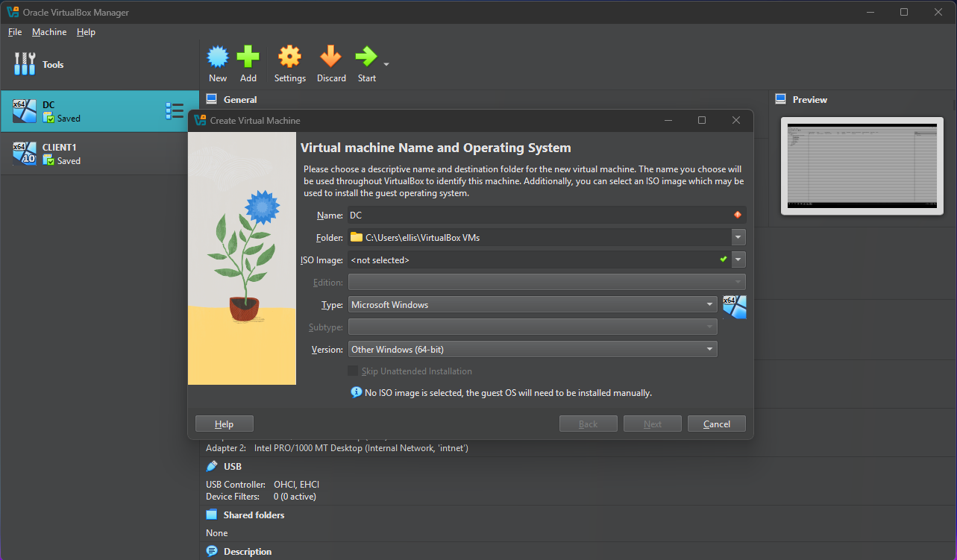Open the Help menu in menu bar

pyautogui.click(x=86, y=32)
